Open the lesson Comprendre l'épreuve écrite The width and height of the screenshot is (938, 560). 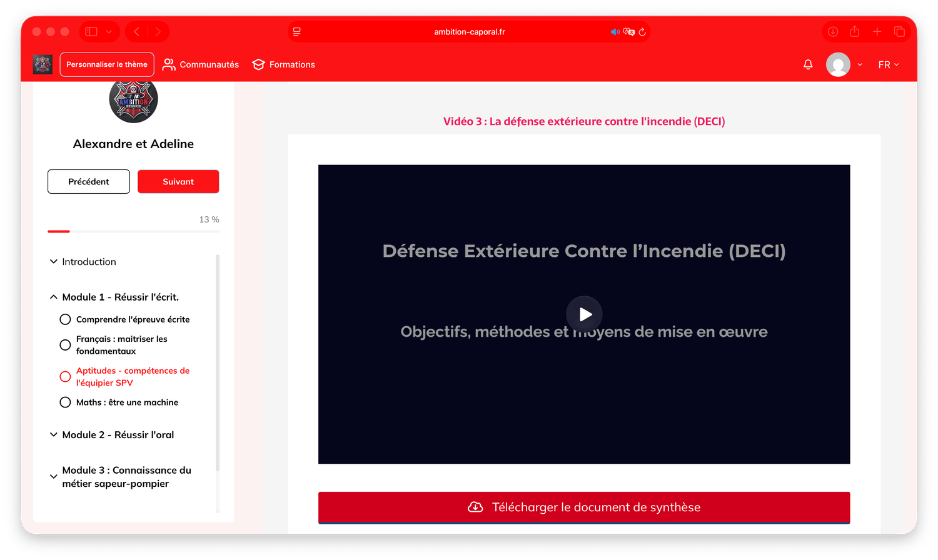(x=133, y=319)
